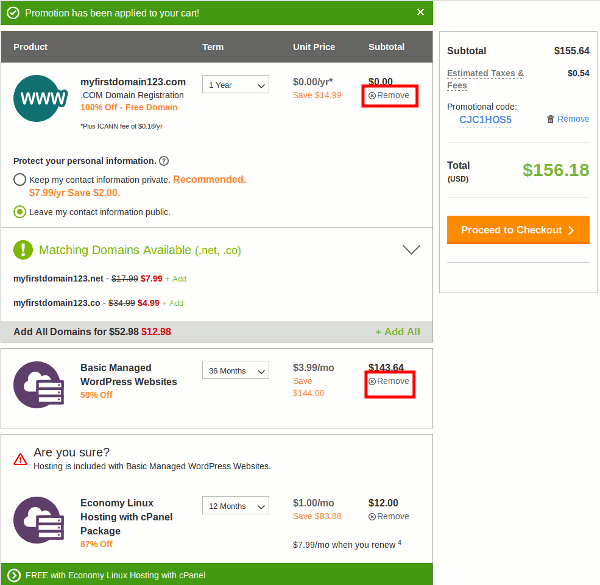Viewport: 600px width, 585px height.
Task: Click the $156.18 total amount
Action: point(556,170)
